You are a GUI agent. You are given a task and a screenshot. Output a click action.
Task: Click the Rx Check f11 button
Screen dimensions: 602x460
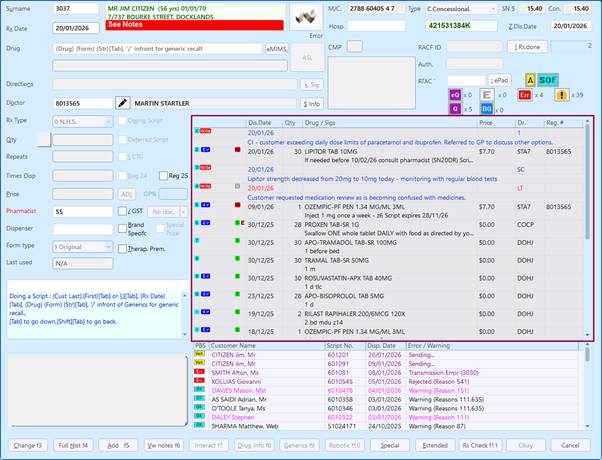click(x=481, y=444)
